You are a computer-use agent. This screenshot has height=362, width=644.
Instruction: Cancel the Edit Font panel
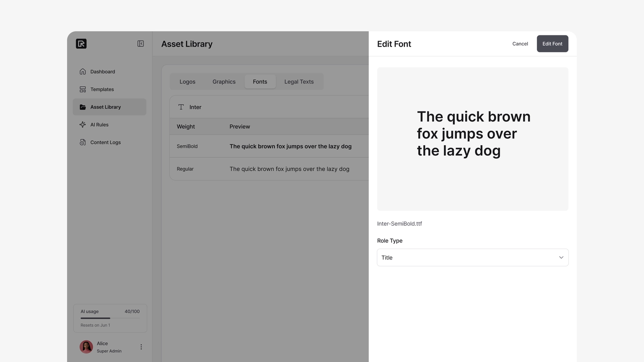pos(520,44)
